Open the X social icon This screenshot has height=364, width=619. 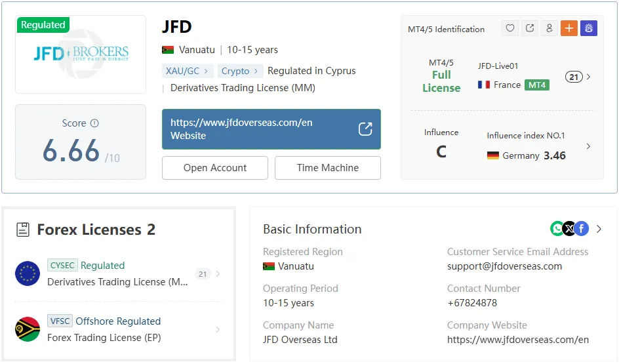coord(569,229)
